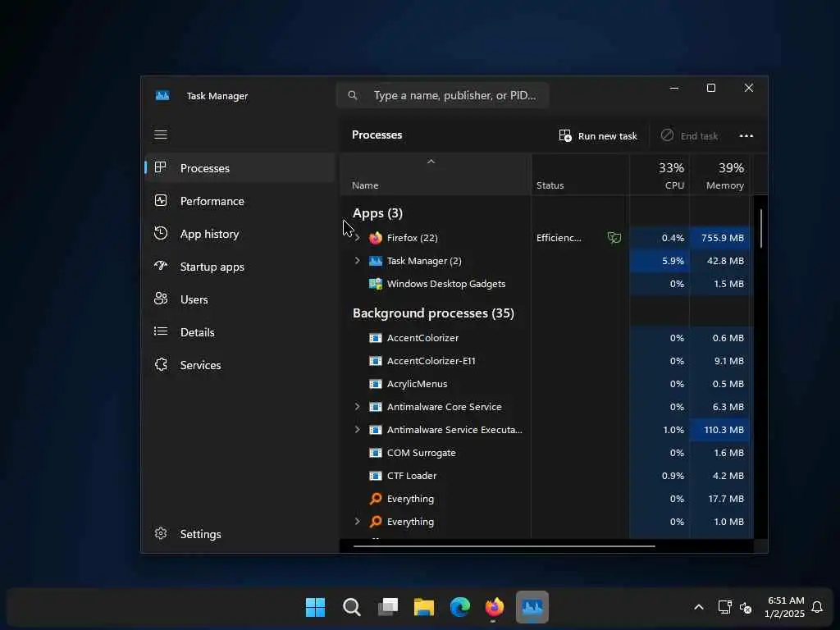This screenshot has height=630, width=840.
Task: Click the horizontal scrollbar below process list
Action: pos(504,546)
